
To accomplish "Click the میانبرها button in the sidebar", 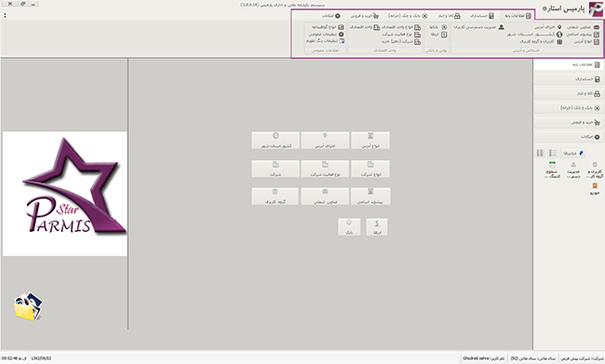I will (573, 154).
